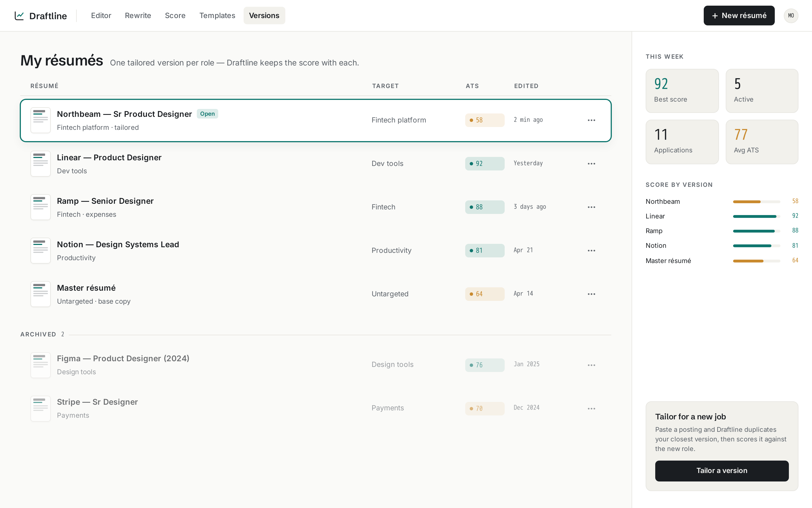The image size is (812, 508).
Task: Open Linear row three-dot menu
Action: click(x=591, y=164)
